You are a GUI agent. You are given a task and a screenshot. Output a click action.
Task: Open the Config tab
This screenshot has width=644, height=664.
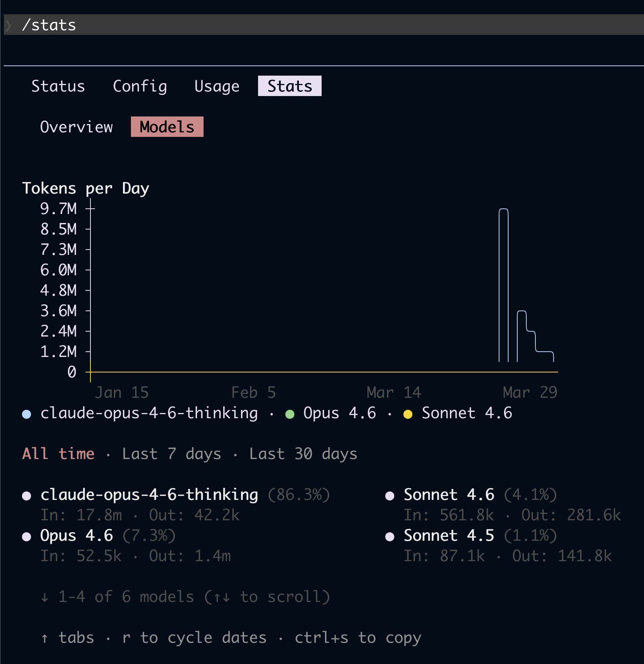point(140,86)
